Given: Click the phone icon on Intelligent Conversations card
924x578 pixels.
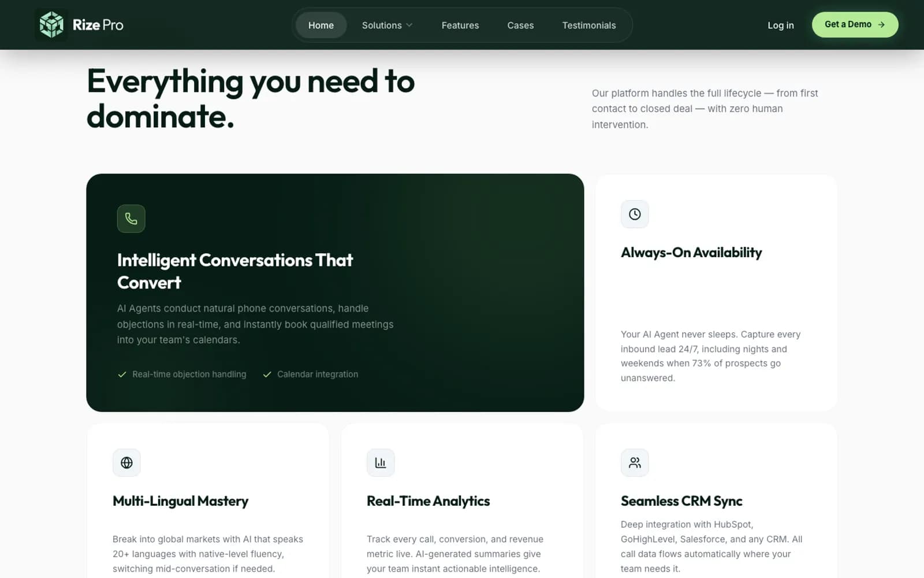Looking at the screenshot, I should 131,218.
